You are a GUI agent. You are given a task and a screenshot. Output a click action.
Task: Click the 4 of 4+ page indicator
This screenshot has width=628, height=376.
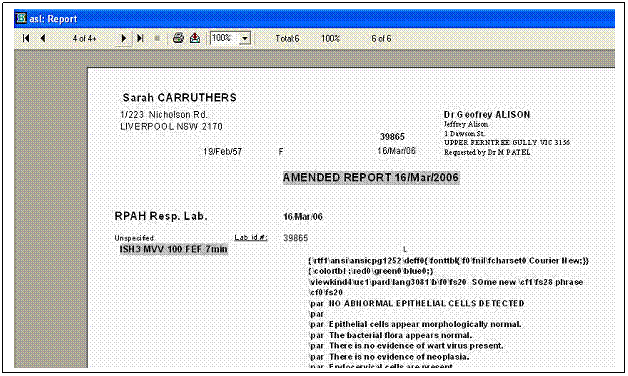85,39
